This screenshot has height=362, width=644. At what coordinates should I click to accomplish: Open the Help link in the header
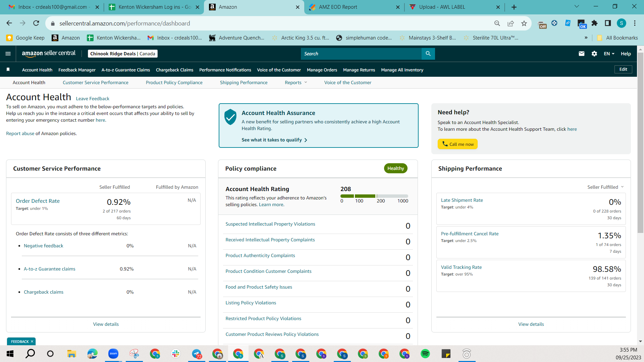[626, 54]
